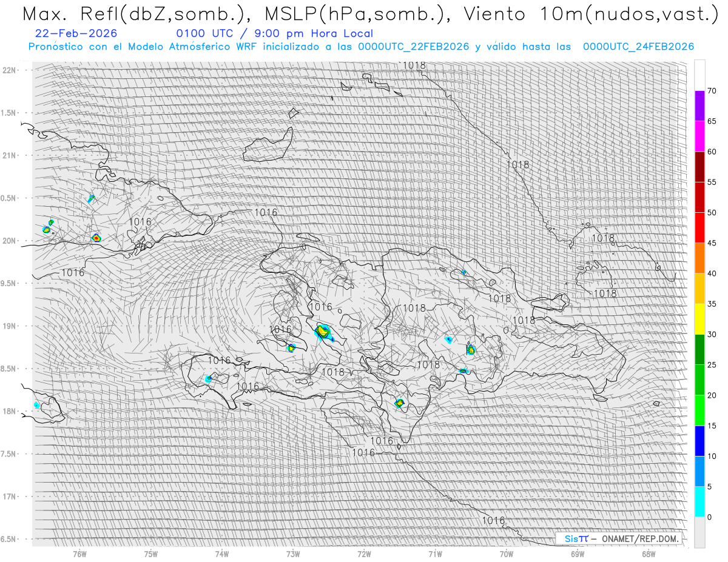Viewport: 728px width, 562px height.
Task: Click the colorbar value label '60'
Action: pyautogui.click(x=712, y=152)
